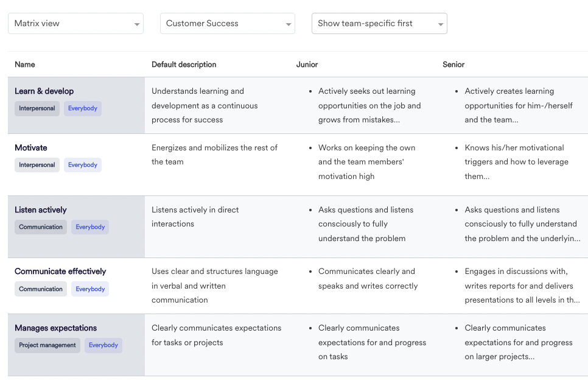The image size is (588, 386).
Task: Open the Customer Success team dropdown
Action: [227, 23]
